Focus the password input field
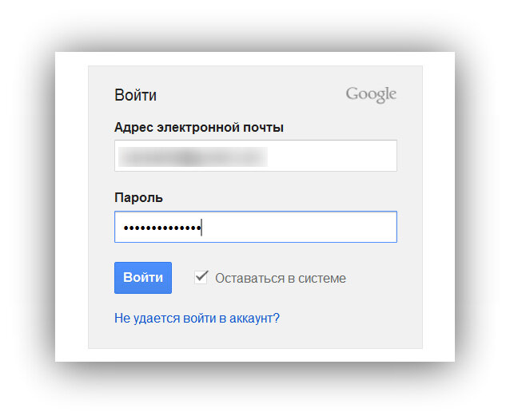Image resolution: width=510 pixels, height=420 pixels. pos(255,227)
